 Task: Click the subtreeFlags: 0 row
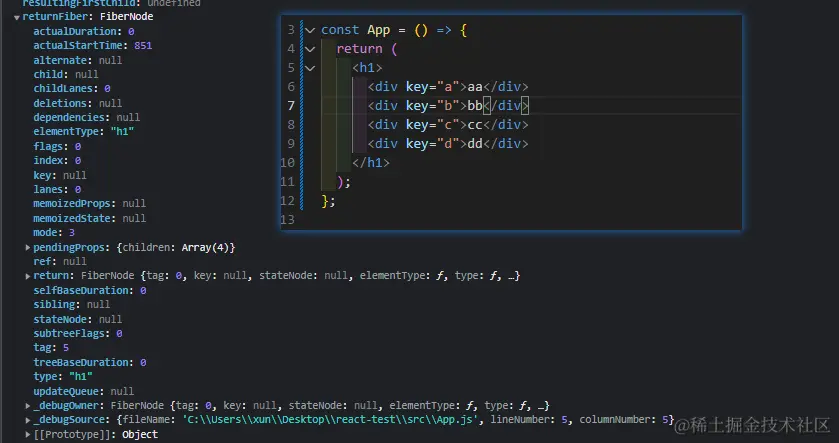pos(78,333)
